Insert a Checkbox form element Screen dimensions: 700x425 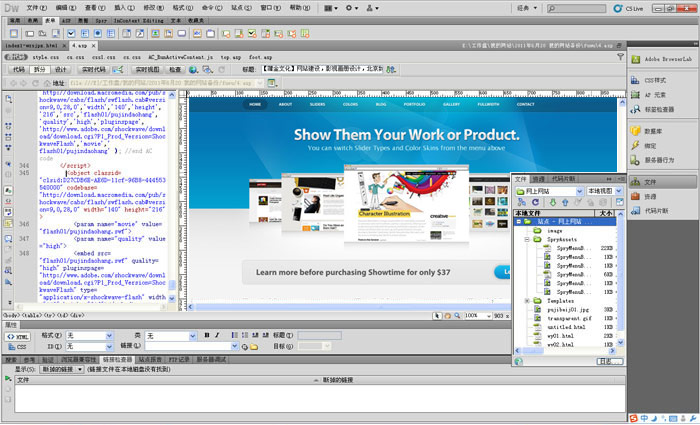coord(71,33)
